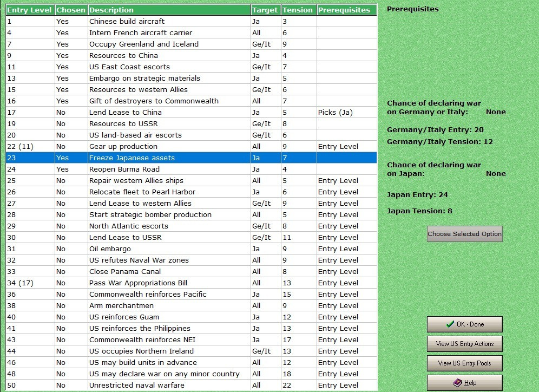This screenshot has height=392, width=539.
Task: Click Germany/Italy Entry: 20 label
Action: click(435, 129)
